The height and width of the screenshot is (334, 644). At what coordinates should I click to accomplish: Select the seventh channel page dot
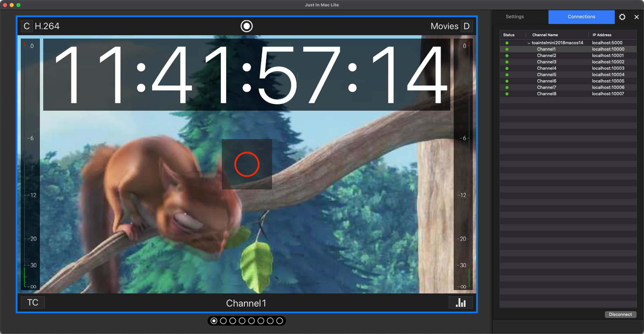click(270, 321)
